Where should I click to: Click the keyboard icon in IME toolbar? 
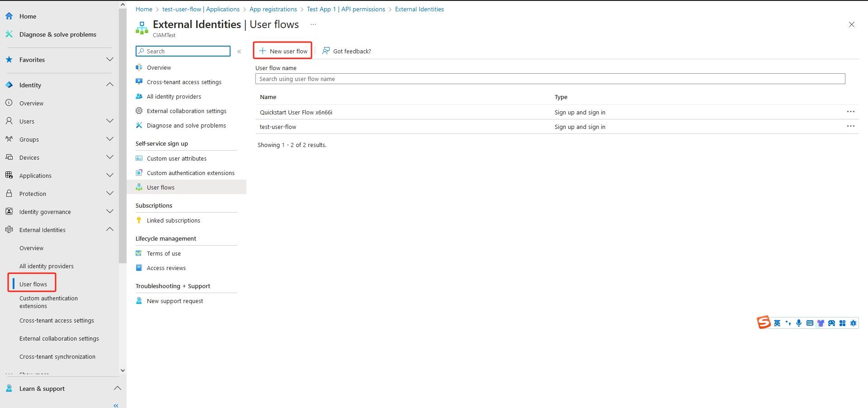coord(810,323)
